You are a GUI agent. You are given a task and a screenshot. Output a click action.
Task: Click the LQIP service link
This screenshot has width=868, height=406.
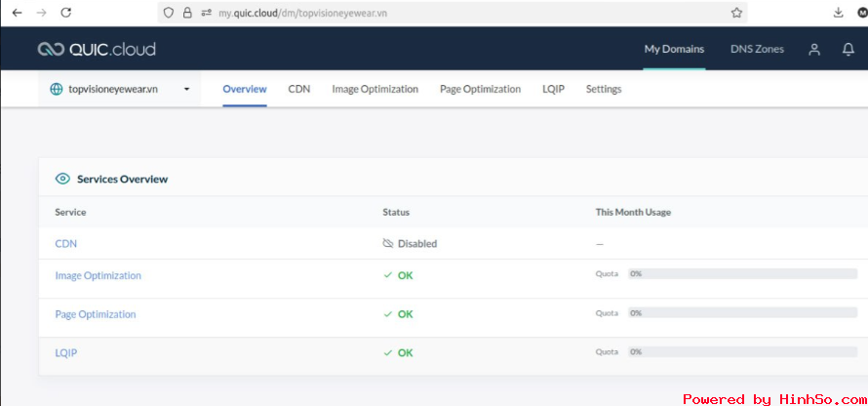(x=65, y=353)
